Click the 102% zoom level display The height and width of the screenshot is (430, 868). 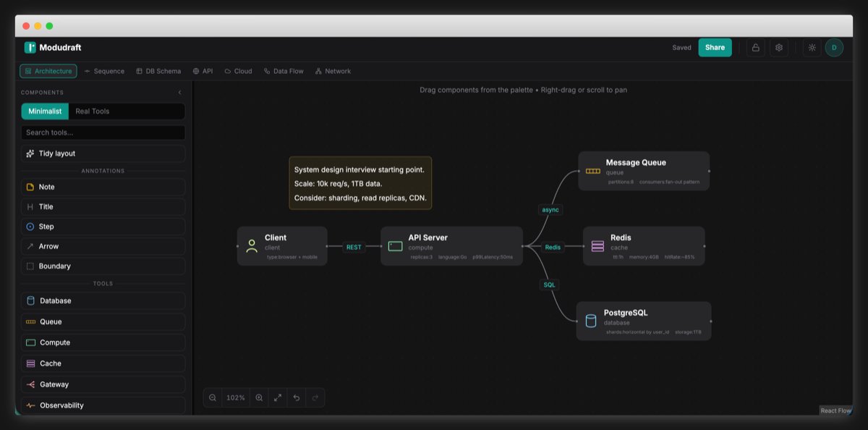pos(236,397)
